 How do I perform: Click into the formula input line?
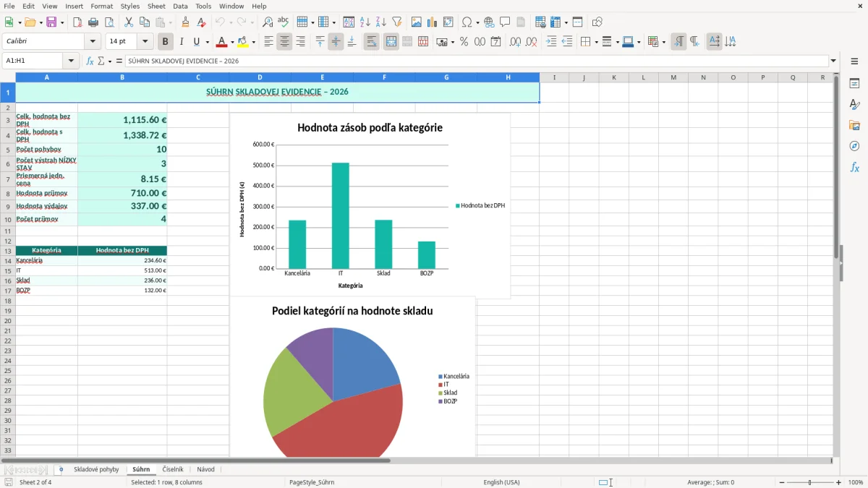[x=476, y=61]
